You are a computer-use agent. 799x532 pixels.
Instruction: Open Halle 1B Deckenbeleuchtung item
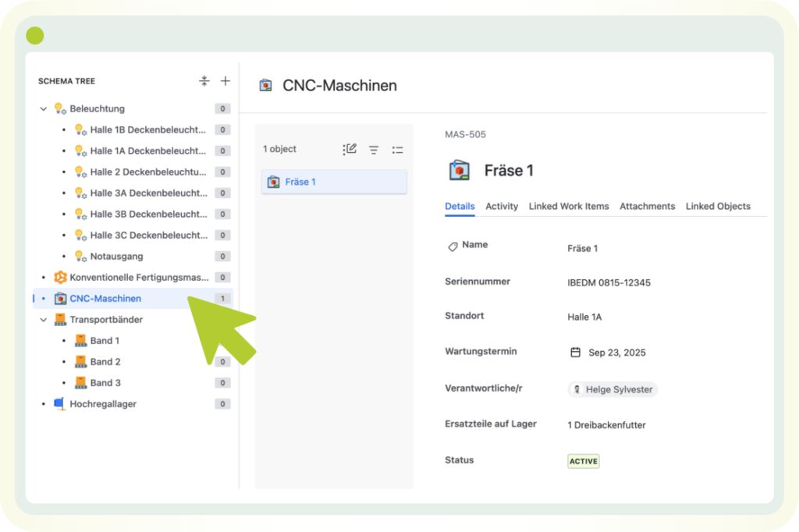pyautogui.click(x=147, y=129)
